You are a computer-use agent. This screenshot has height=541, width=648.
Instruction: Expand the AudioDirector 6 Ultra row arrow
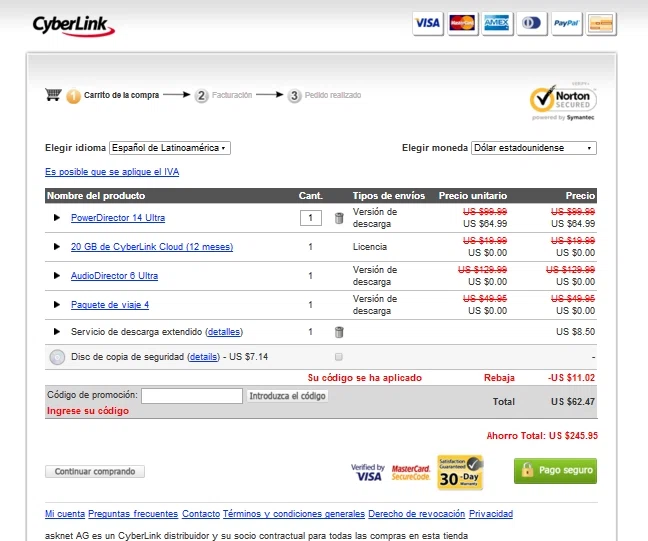point(57,275)
